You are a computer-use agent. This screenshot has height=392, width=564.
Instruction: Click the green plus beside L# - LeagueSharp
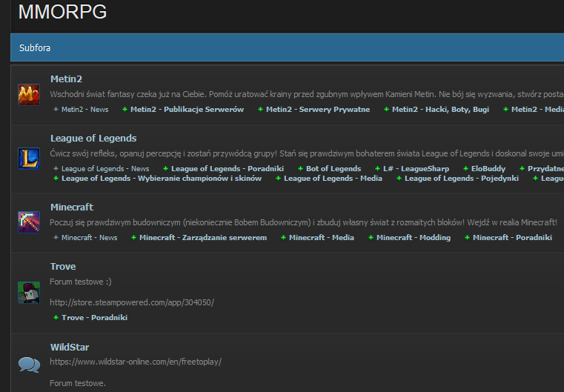pyautogui.click(x=377, y=169)
